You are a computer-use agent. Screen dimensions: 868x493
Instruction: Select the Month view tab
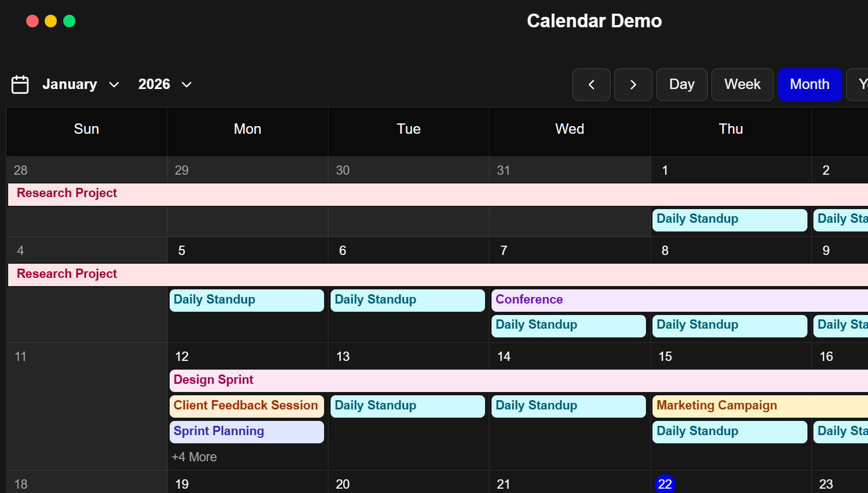pos(810,85)
